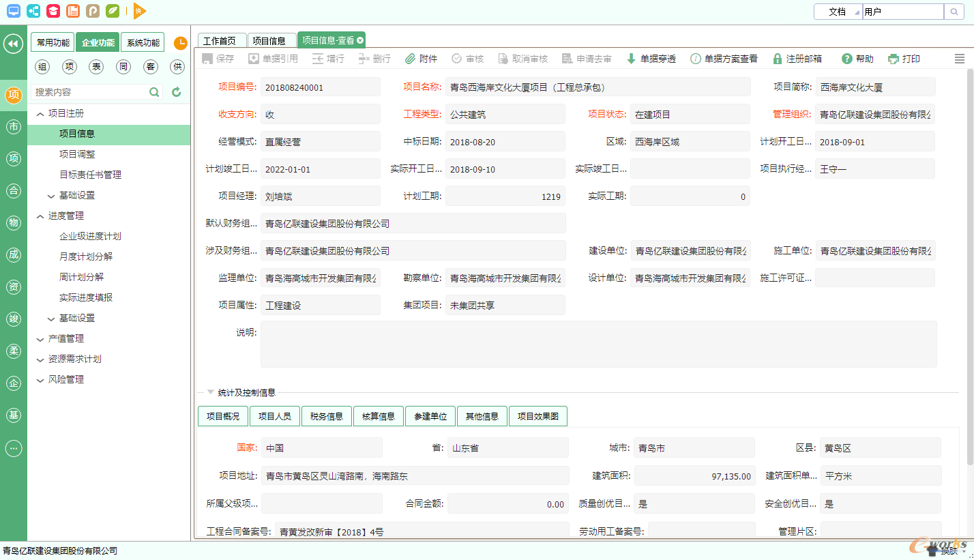Open 企业级进度计划 in the tree
This screenshot has height=560, width=974.
[91, 237]
